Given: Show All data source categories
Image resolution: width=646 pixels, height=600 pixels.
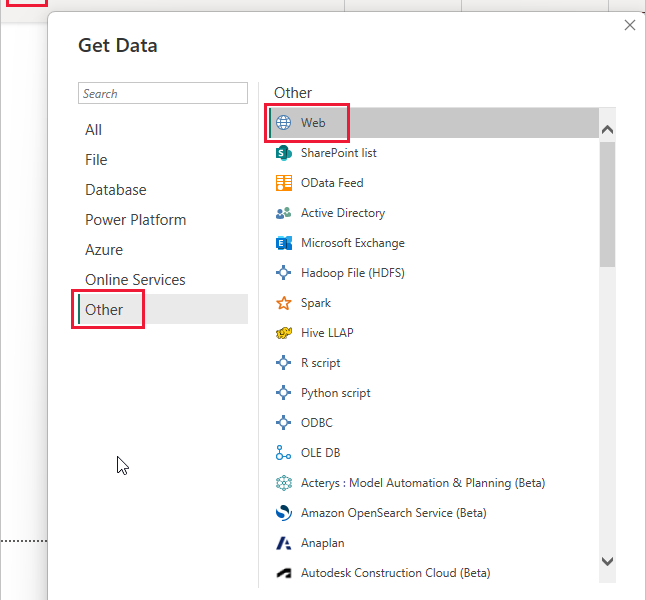Looking at the screenshot, I should [x=94, y=130].
